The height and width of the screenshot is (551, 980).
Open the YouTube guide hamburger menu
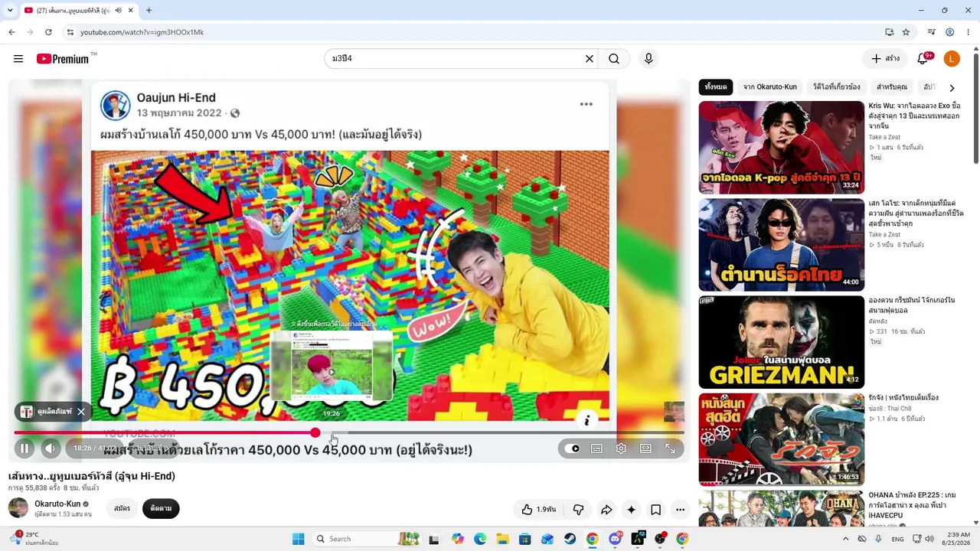pos(18,59)
